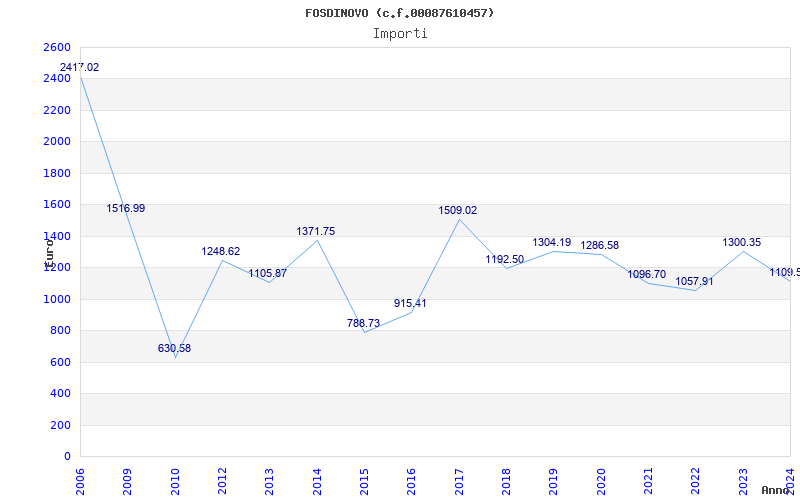Click the 2021 year axis label

[648, 482]
